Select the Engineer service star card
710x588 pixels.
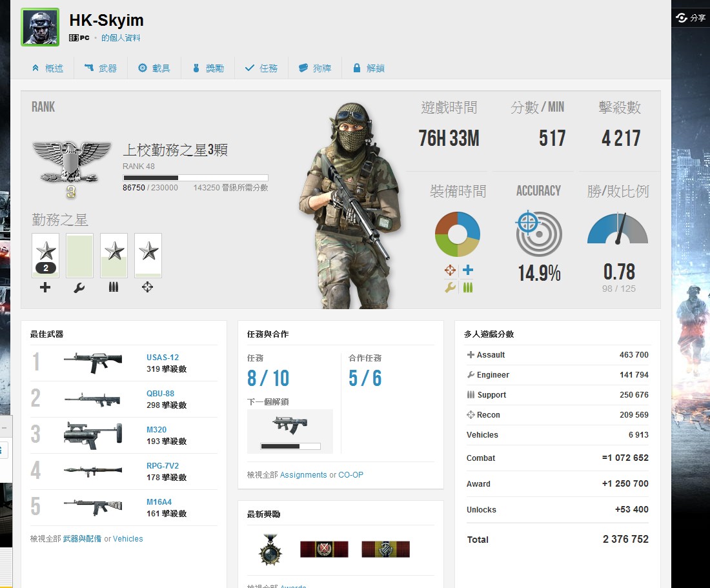(79, 256)
